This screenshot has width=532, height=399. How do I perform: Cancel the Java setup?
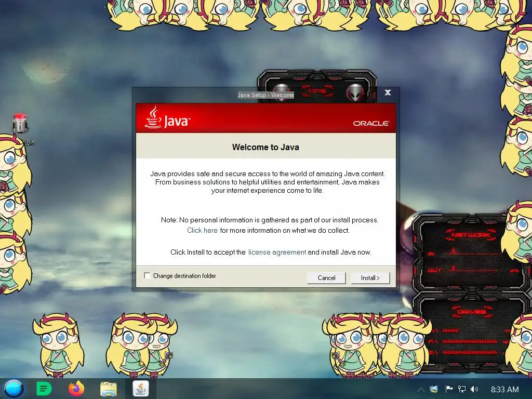click(x=326, y=278)
